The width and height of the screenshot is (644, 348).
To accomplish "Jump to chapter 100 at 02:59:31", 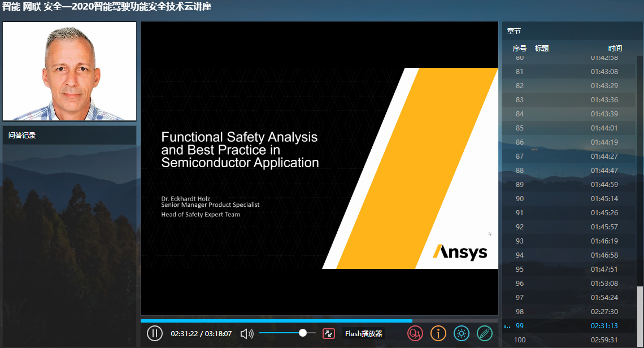I will 569,340.
